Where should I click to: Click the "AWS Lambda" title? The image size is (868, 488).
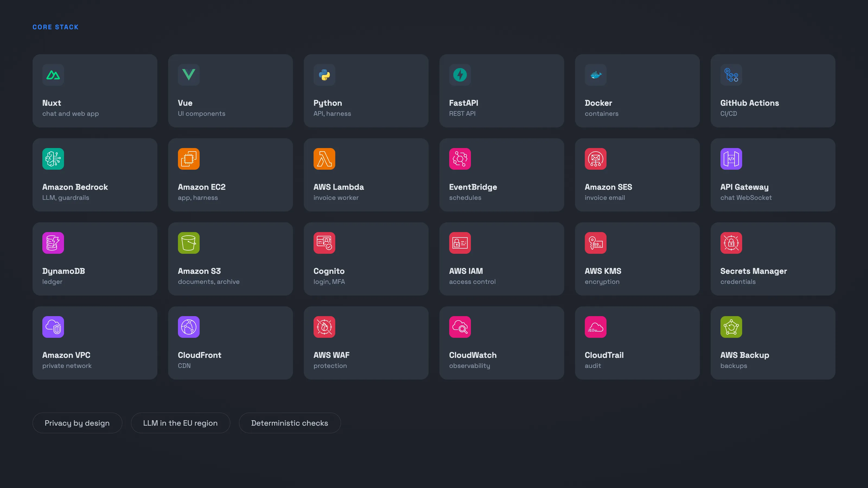point(339,187)
